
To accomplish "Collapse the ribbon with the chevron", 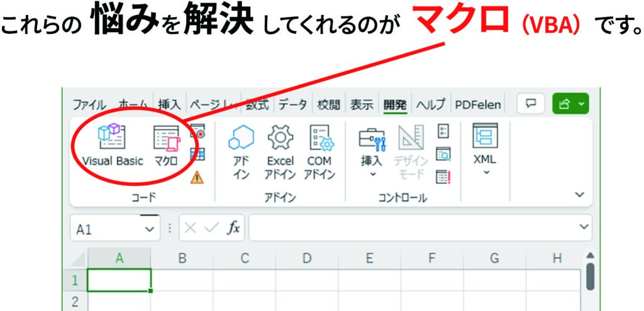I will pos(579,195).
